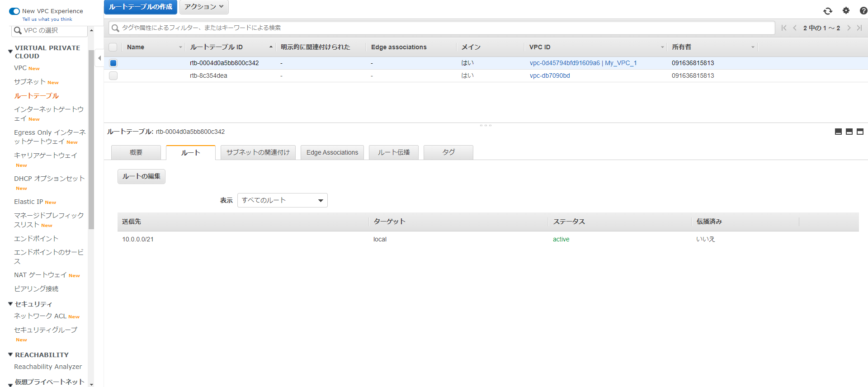
Task: Open エンドポイント in the sidebar
Action: 36,238
